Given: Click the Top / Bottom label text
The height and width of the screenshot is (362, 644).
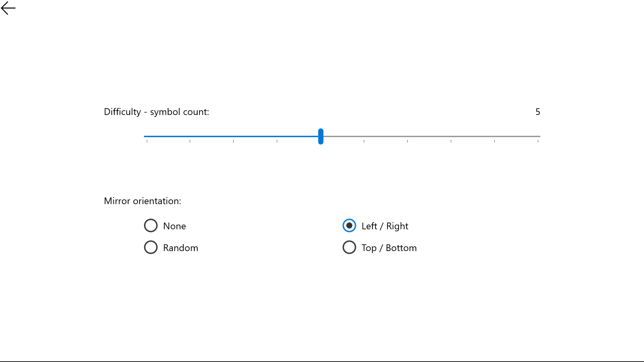Looking at the screenshot, I should [x=389, y=248].
